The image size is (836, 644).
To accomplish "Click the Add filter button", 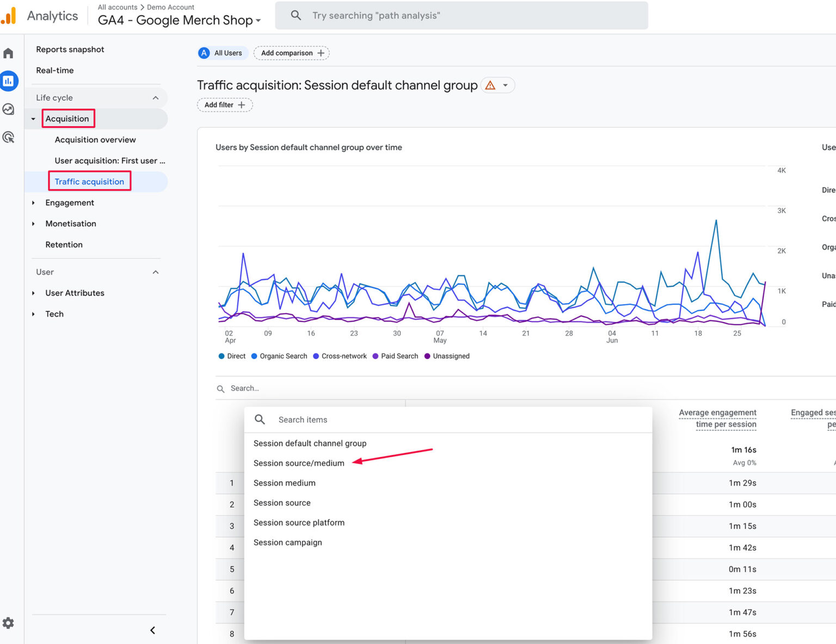I will click(224, 105).
